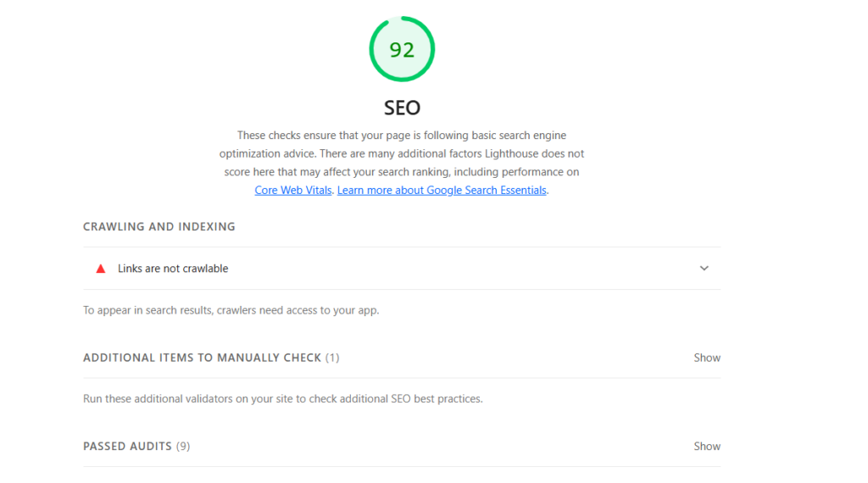Click the passed audits count (9)

(x=183, y=446)
